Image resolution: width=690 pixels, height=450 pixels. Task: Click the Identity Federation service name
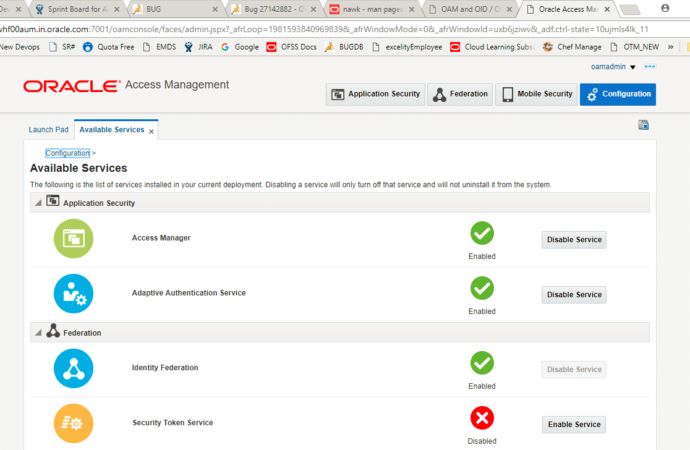tap(165, 368)
